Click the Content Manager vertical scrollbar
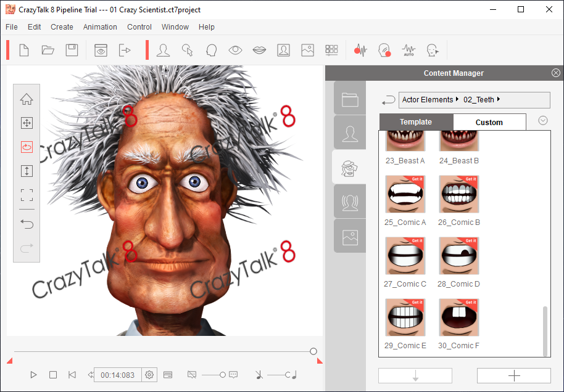 pyautogui.click(x=545, y=330)
